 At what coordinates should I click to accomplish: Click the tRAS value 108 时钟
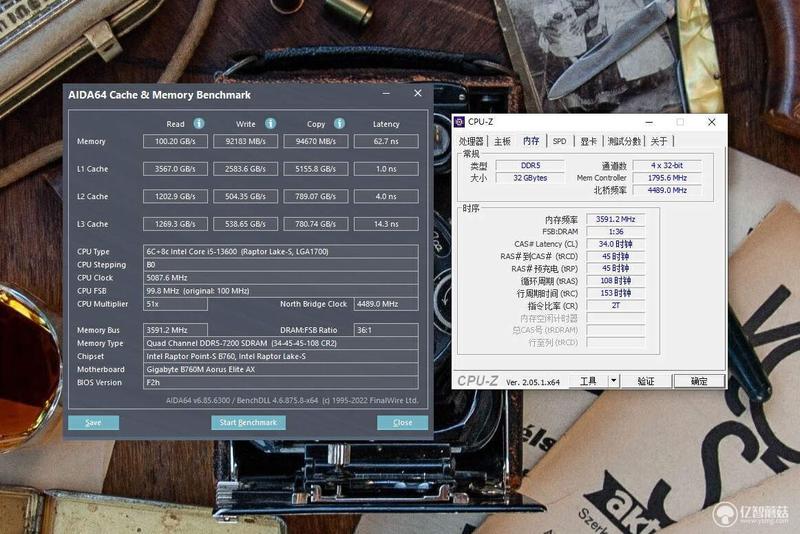tap(616, 281)
